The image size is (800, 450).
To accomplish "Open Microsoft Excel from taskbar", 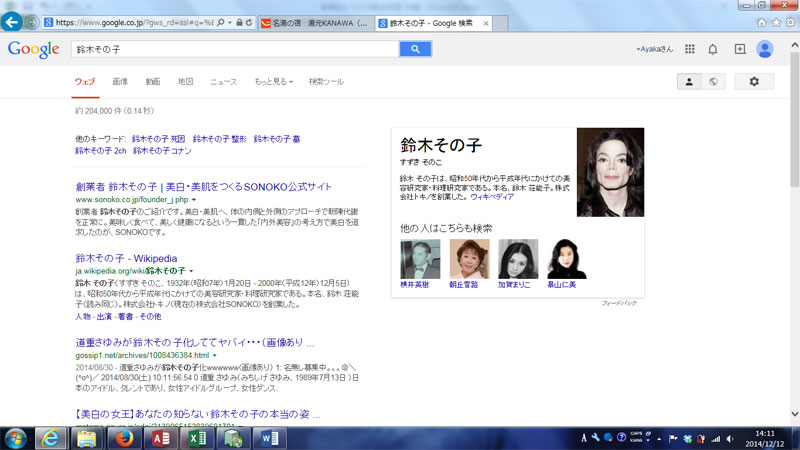I will click(197, 439).
